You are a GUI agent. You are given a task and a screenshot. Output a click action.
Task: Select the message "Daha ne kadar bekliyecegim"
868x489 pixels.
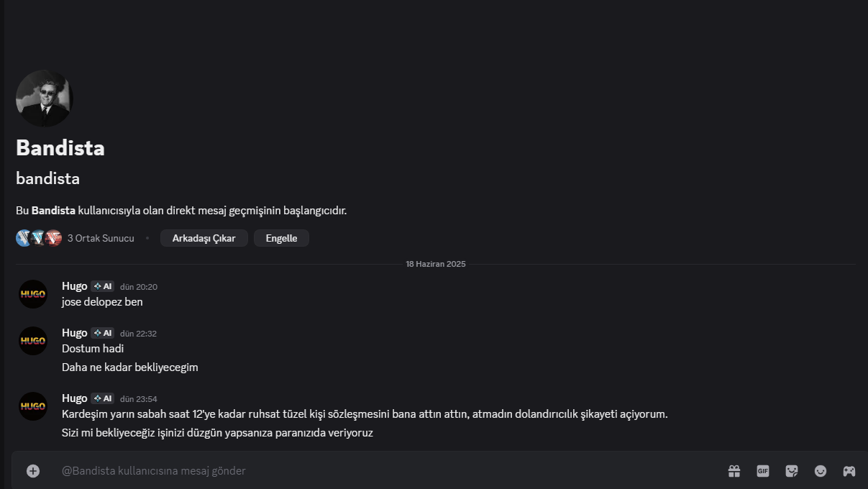coord(130,367)
